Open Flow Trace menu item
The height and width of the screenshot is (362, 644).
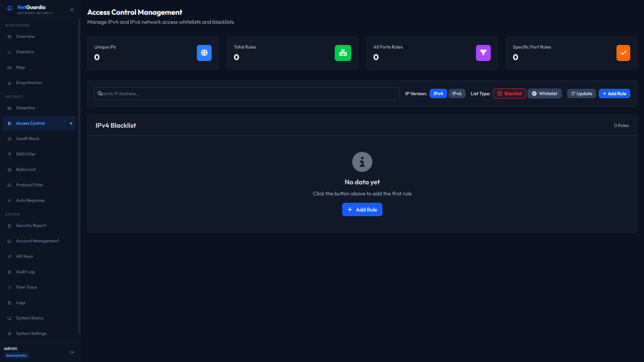39,287
